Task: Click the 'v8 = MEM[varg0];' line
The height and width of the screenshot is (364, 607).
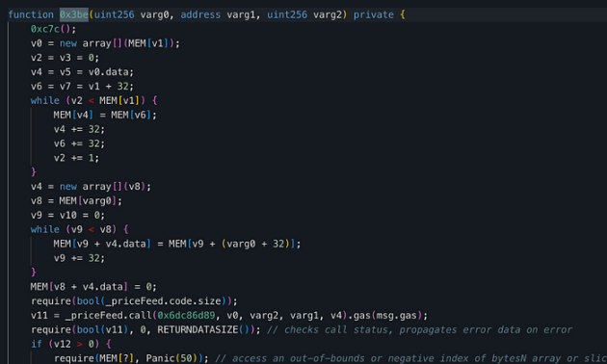Action: [x=76, y=200]
